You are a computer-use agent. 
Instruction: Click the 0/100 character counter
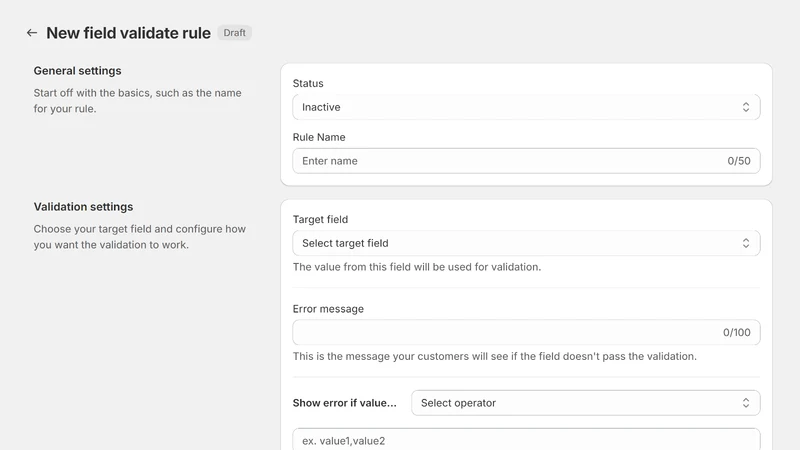point(737,332)
